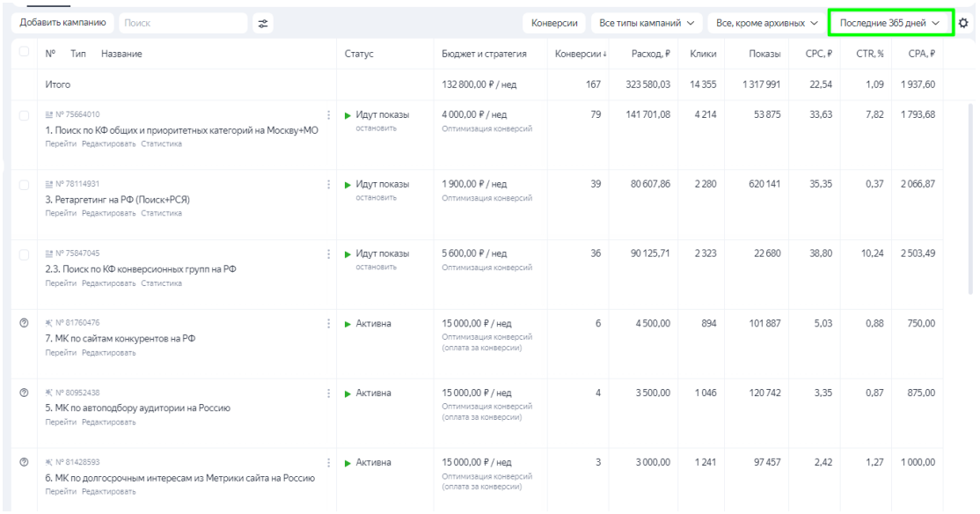Open three-dot menu for campaign № 81760476
Viewport: 980px width, 514px height.
click(x=329, y=323)
